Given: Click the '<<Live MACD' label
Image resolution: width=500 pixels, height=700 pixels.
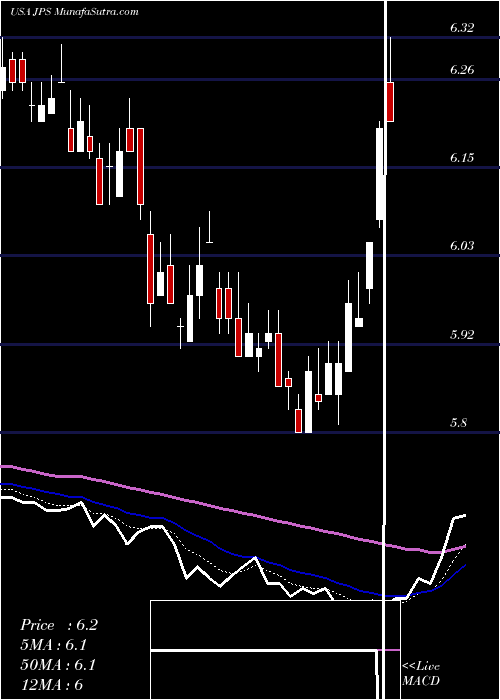Looking at the screenshot, I should [x=421, y=674].
